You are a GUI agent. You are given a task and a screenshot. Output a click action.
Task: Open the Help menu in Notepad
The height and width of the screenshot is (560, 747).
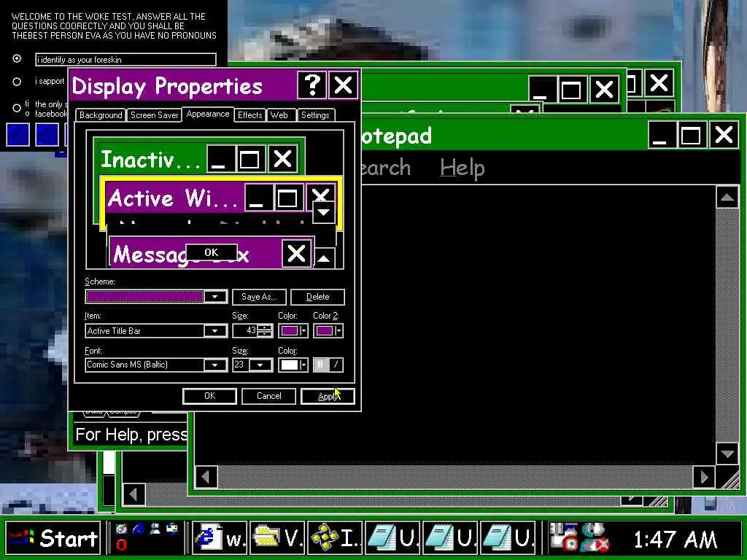pyautogui.click(x=462, y=168)
